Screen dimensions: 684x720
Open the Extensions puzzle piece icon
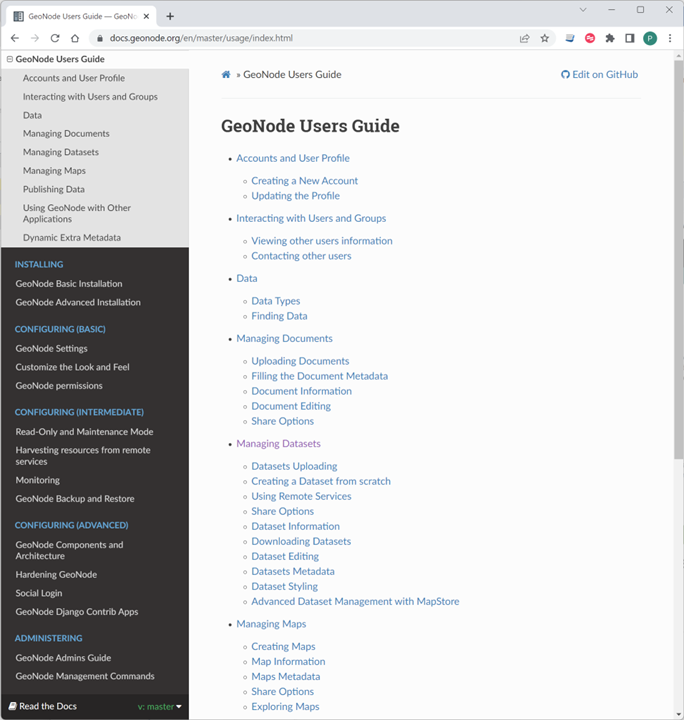click(x=610, y=38)
